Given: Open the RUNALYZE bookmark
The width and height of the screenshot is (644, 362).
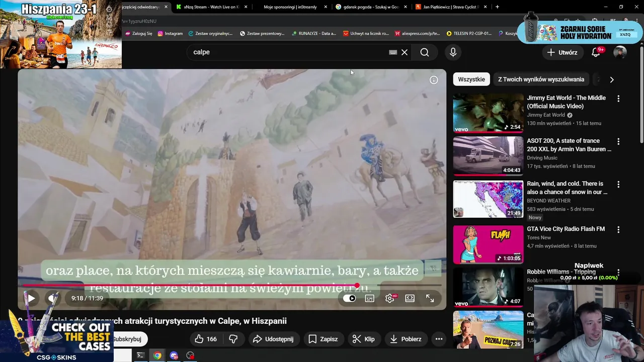Looking at the screenshot, I should (x=314, y=33).
